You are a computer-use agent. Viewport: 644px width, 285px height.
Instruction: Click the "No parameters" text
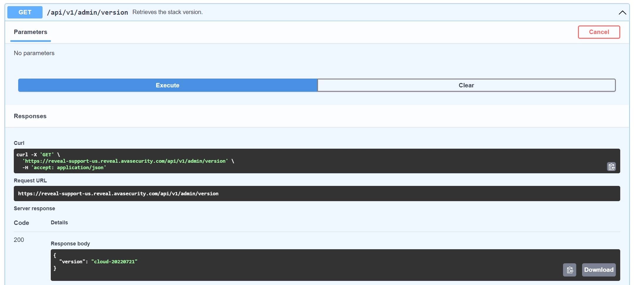(34, 53)
